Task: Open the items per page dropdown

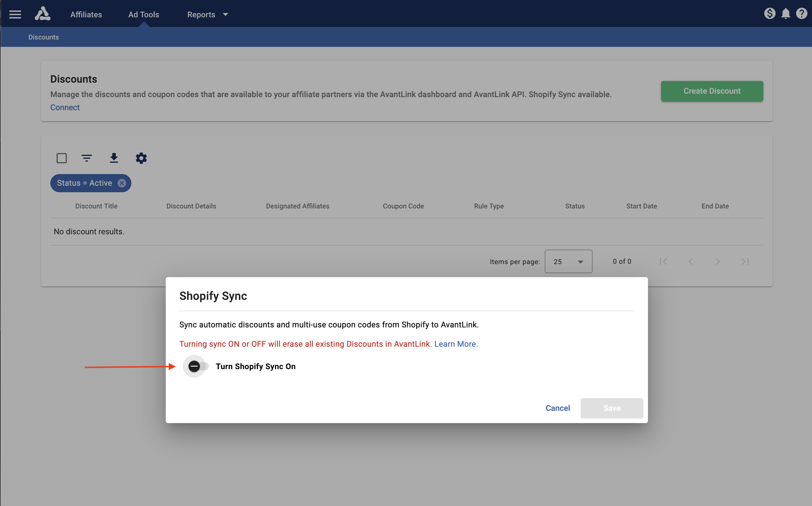Action: pos(568,261)
